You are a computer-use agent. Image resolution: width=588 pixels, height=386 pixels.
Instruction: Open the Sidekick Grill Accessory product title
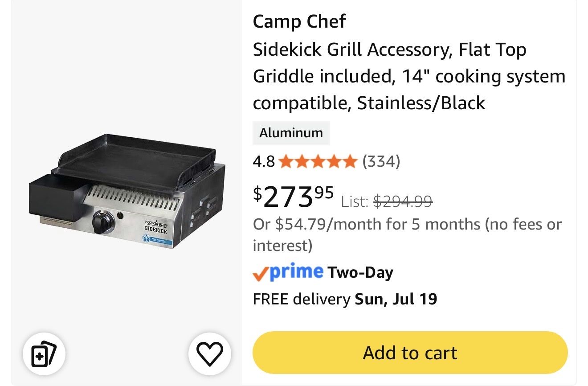(409, 76)
